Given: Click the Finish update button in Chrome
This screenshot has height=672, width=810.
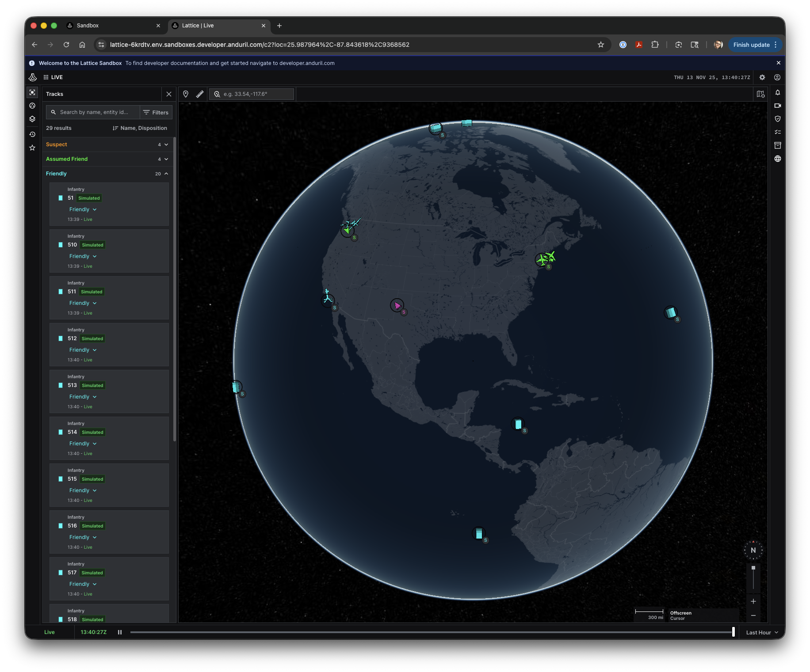Looking at the screenshot, I should coord(755,45).
